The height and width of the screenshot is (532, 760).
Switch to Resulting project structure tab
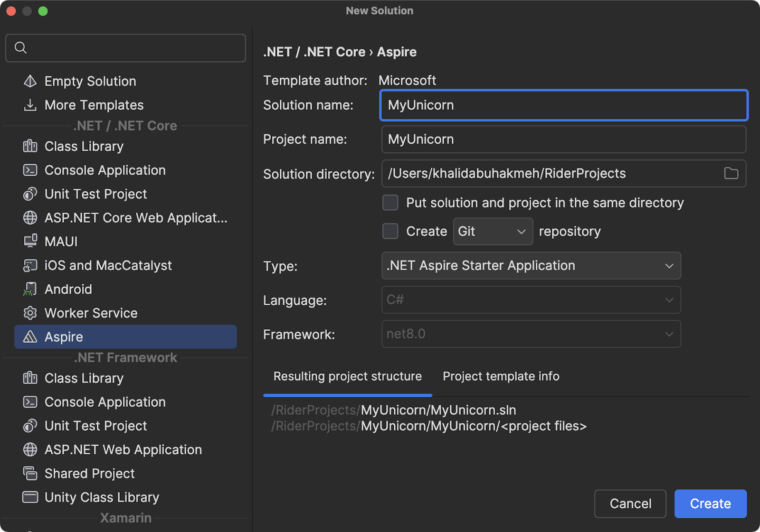(x=348, y=376)
